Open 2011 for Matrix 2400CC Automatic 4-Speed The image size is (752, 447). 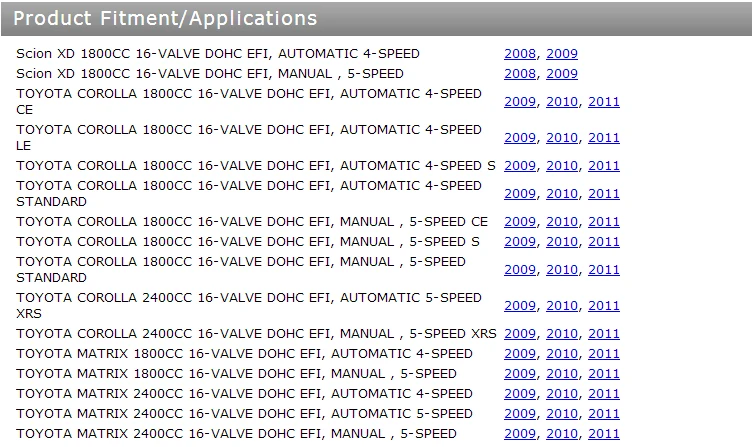(604, 394)
